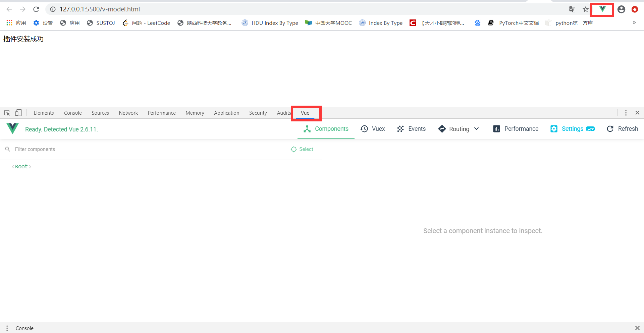Open the 陕西科技大学教务 bookmark
Image resolution: width=644 pixels, height=333 pixels.
(x=204, y=23)
